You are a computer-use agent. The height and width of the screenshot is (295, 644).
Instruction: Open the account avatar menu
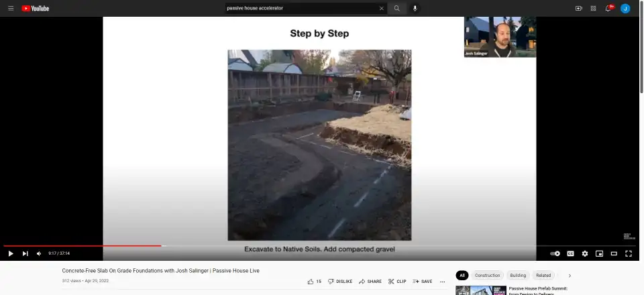point(625,8)
